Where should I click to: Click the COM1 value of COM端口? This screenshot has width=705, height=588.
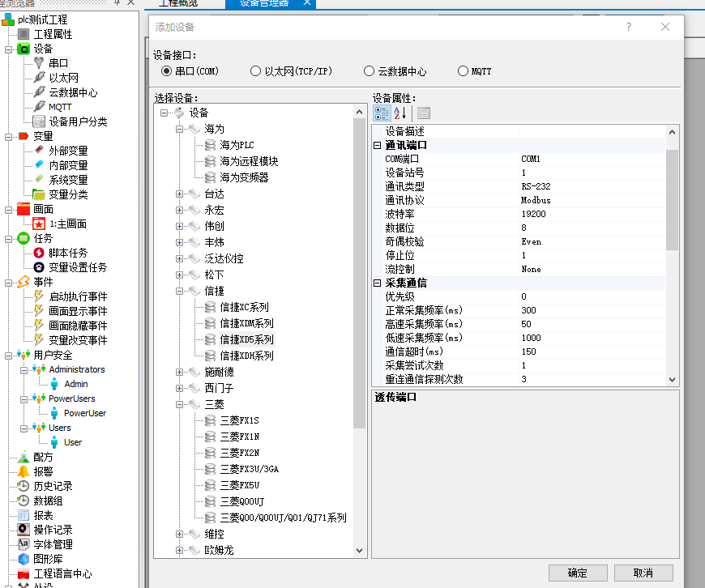click(x=592, y=159)
